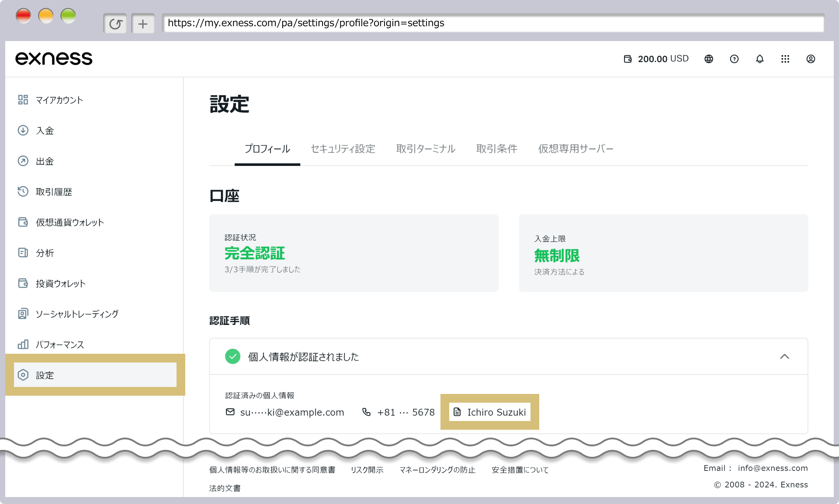
Task: Switch to the セキュリティ設定 tab
Action: point(343,149)
